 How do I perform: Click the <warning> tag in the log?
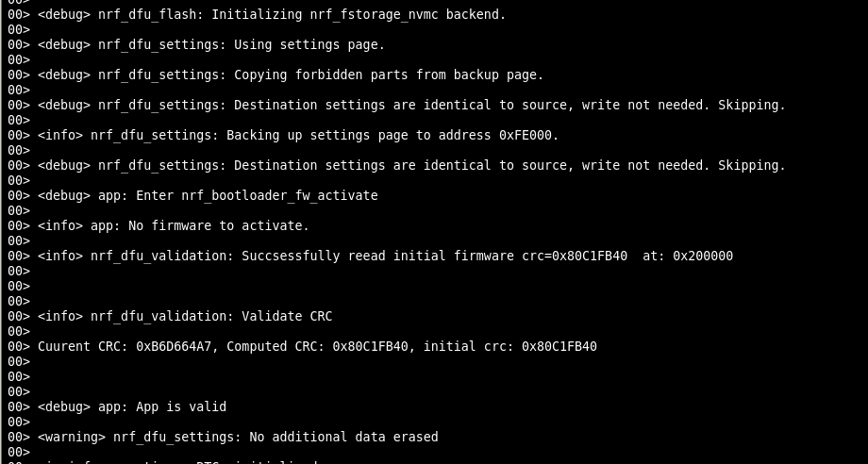point(72,438)
